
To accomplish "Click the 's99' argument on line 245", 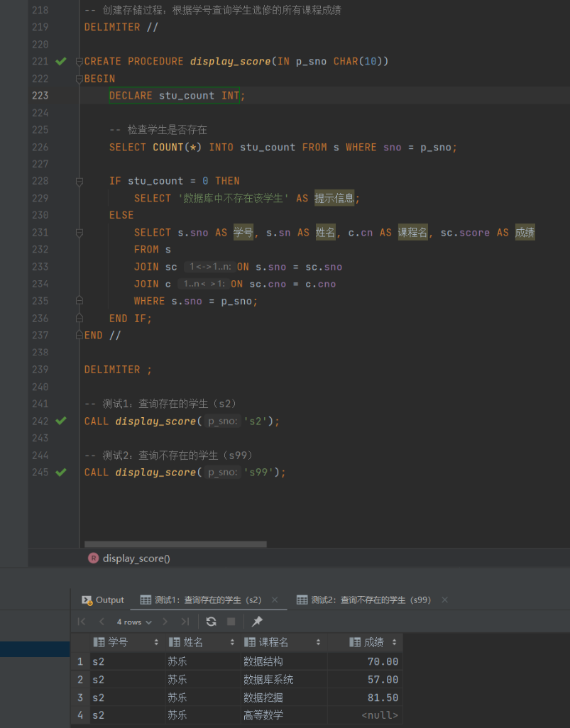I will 258,472.
